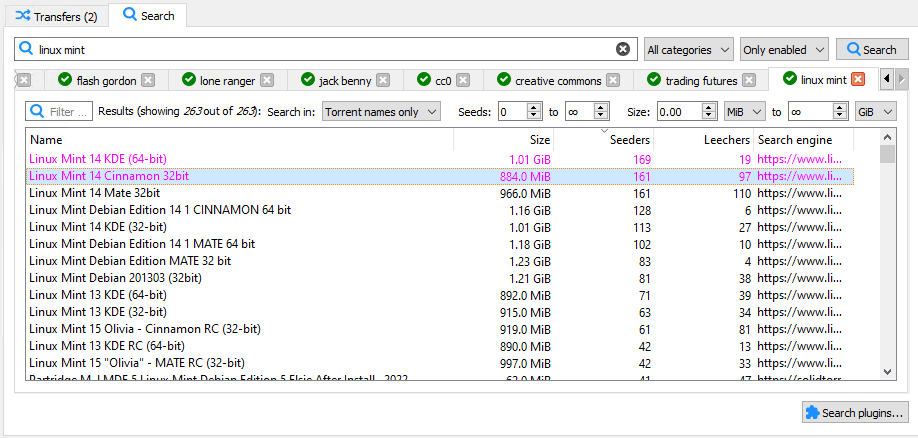
Task: Click green check on linux mint tab
Action: (x=790, y=78)
